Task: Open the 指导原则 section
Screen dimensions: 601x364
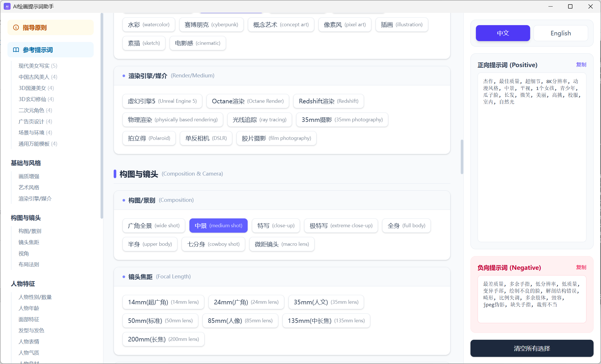Action: [51, 28]
